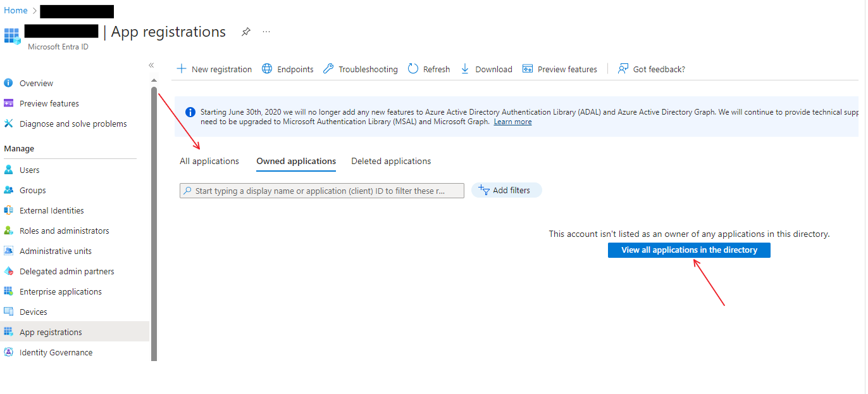
Task: Click View all applications in the directory
Action: coord(689,250)
